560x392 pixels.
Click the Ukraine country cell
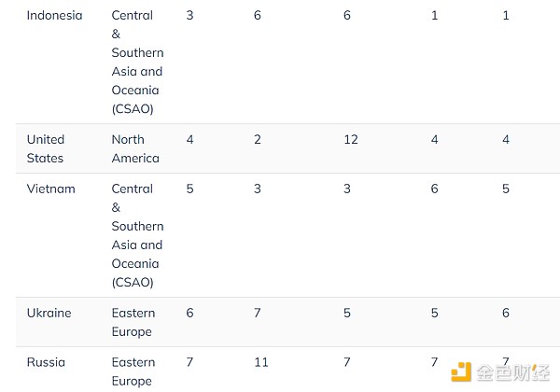(49, 313)
